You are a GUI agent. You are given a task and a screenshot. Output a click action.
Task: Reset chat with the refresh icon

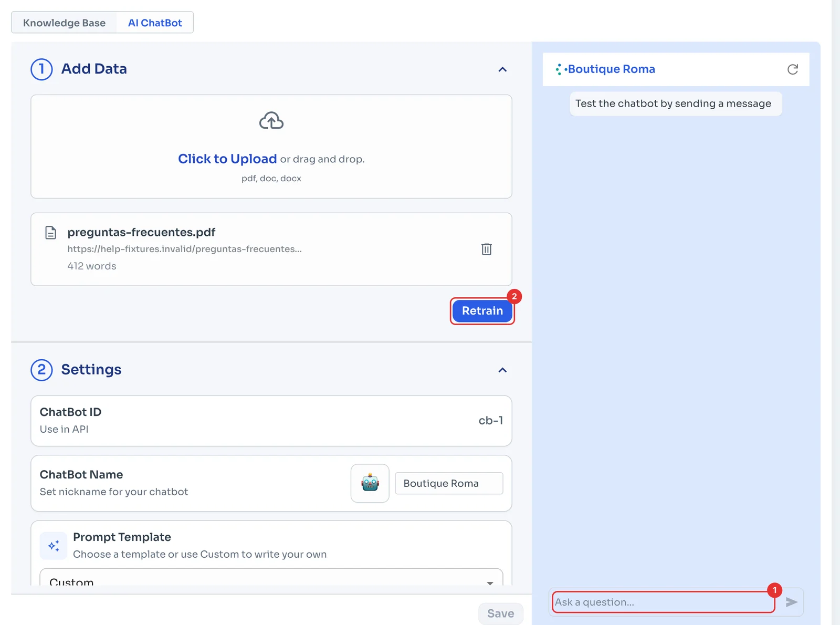(x=793, y=69)
